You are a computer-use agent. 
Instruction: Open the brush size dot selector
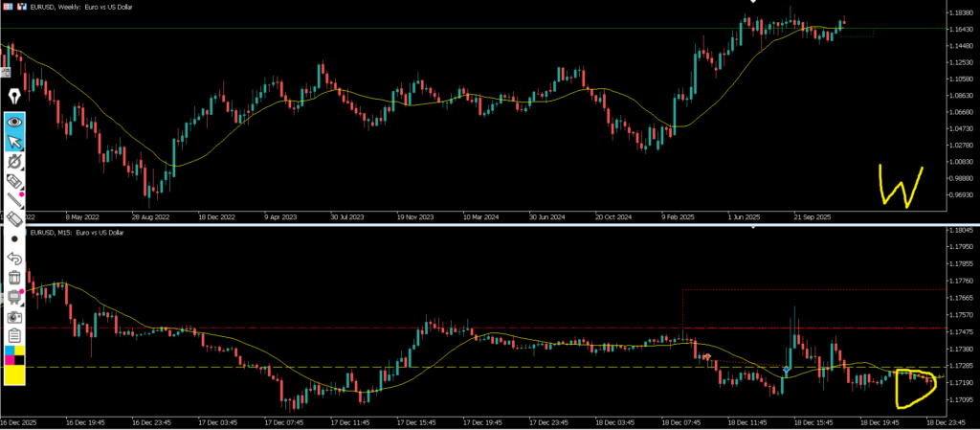tap(14, 238)
